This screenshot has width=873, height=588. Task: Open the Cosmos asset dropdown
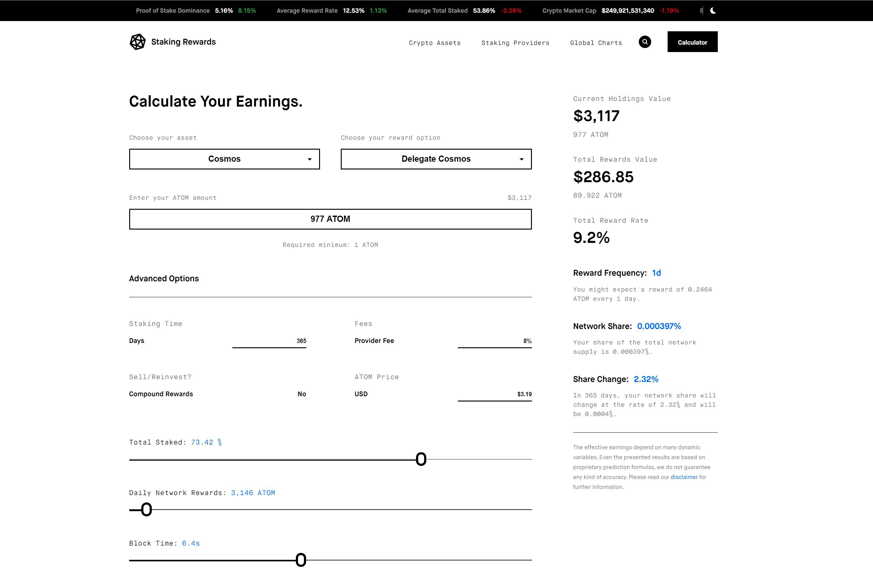pyautogui.click(x=224, y=159)
